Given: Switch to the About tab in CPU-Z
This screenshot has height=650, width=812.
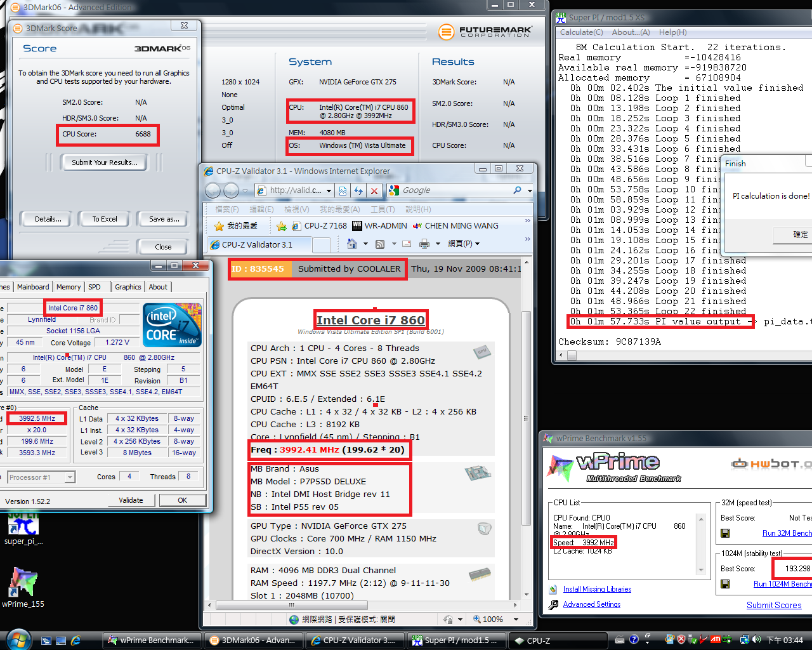Looking at the screenshot, I should coord(158,287).
